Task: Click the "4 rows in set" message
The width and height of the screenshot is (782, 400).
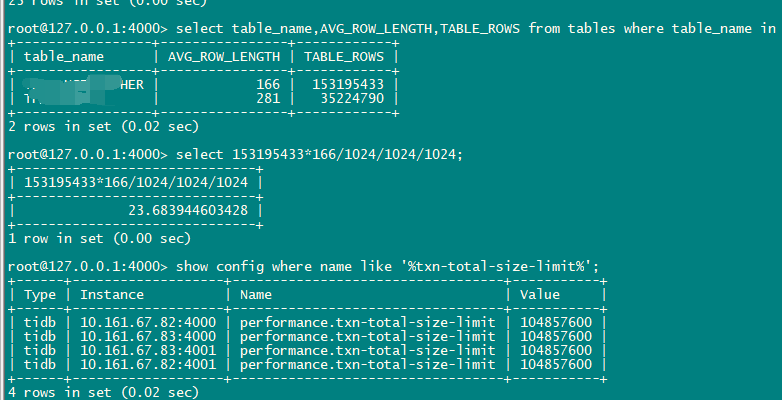Action: coord(103,393)
